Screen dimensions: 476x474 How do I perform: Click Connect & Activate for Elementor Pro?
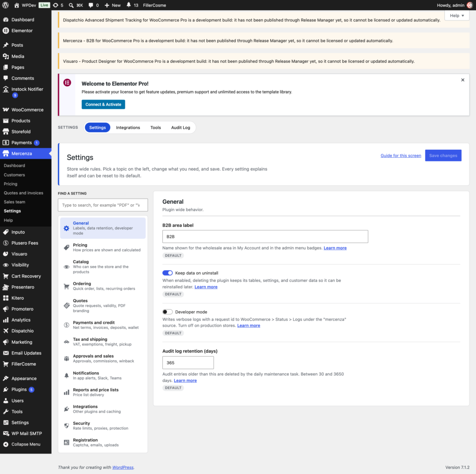(x=103, y=105)
